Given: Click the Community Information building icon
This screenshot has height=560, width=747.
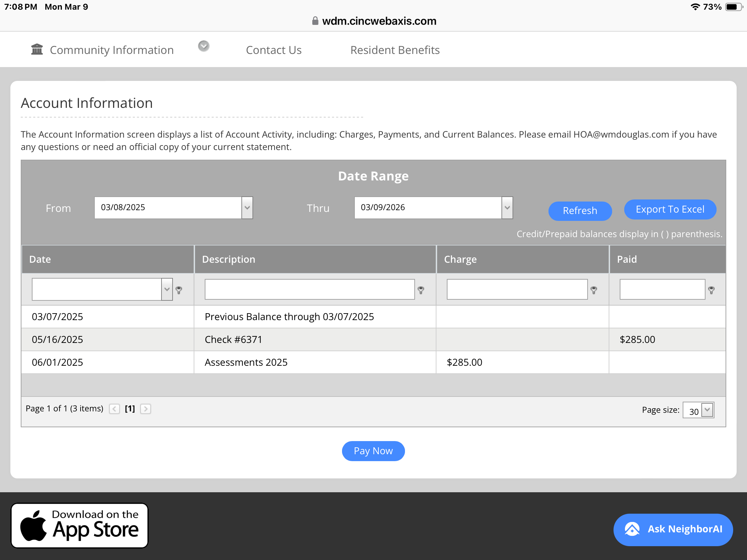Looking at the screenshot, I should click(x=37, y=49).
